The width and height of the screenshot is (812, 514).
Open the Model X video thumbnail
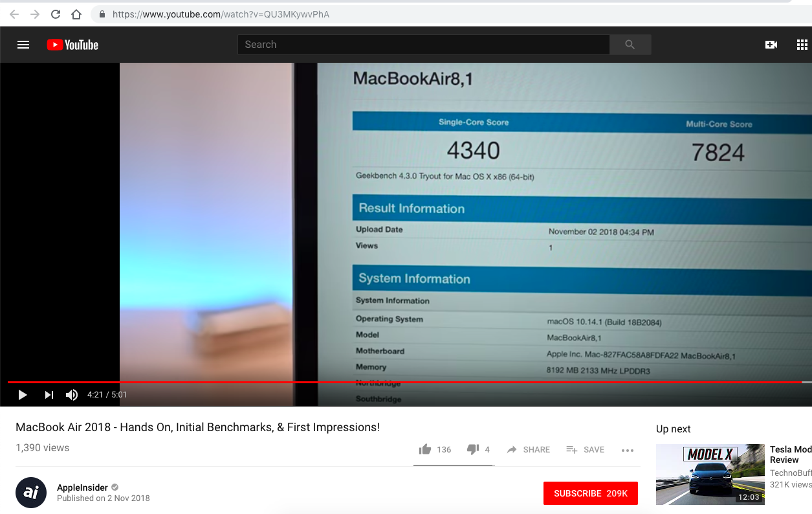coord(710,475)
